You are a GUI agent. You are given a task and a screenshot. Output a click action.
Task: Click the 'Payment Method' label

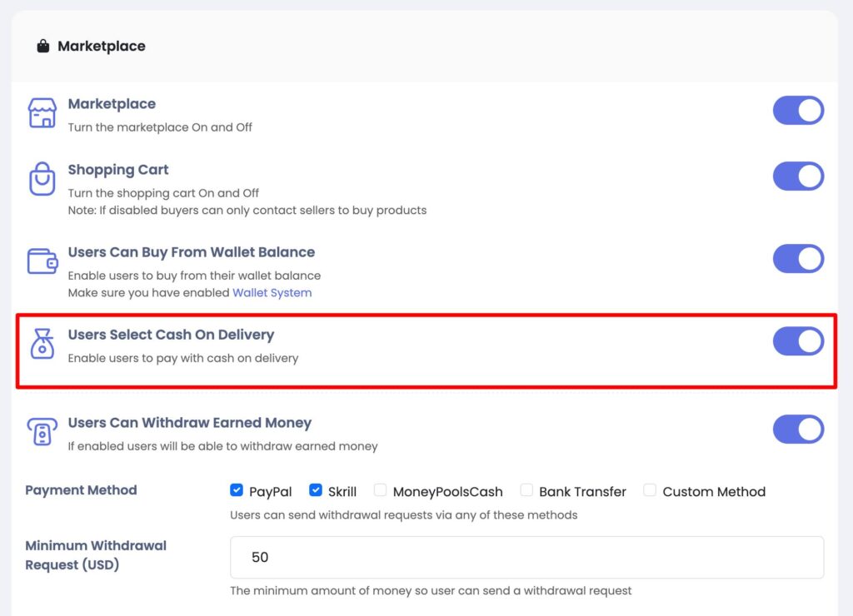(81, 490)
